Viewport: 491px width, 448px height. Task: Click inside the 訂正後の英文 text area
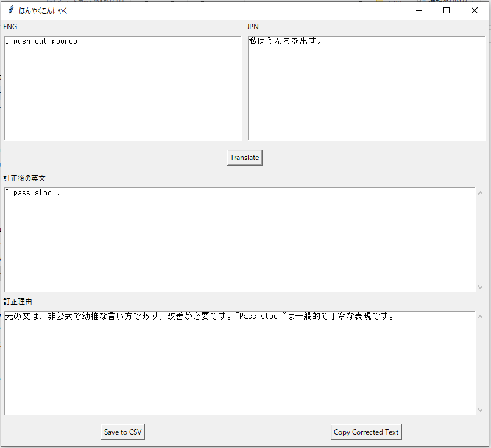(x=239, y=240)
